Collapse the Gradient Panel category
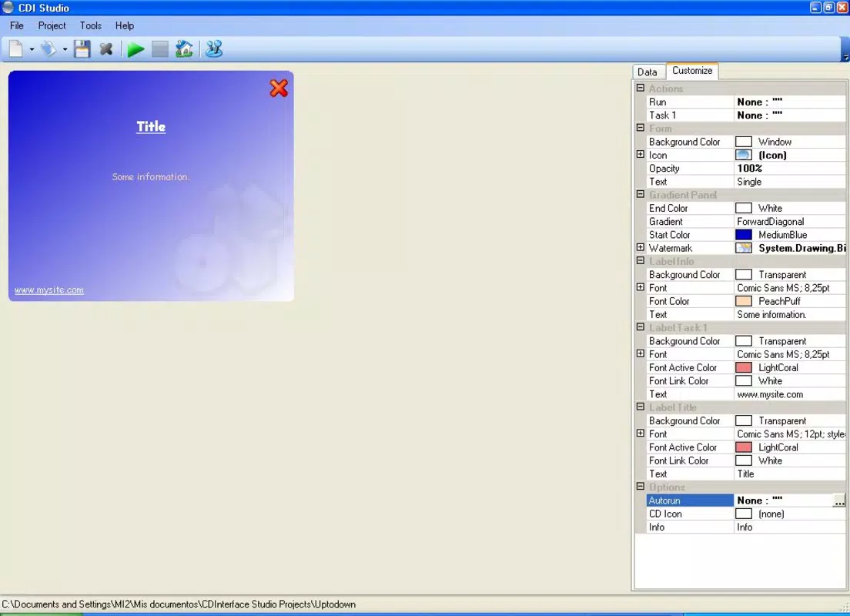850x616 pixels. click(x=641, y=194)
